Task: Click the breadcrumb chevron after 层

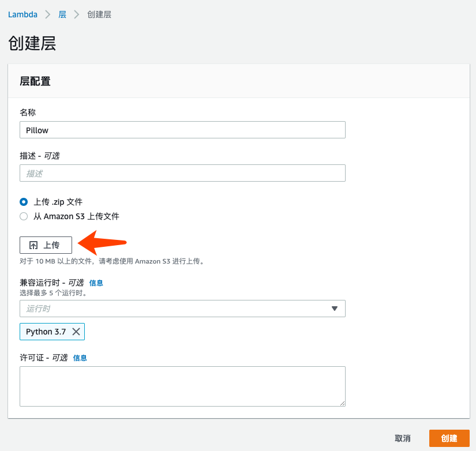Action: click(x=77, y=14)
